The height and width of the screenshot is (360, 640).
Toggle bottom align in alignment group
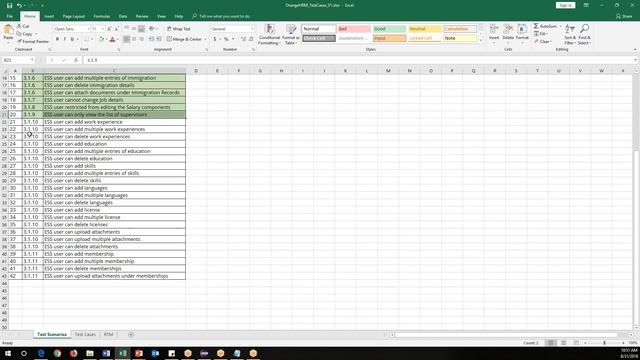tap(141, 29)
